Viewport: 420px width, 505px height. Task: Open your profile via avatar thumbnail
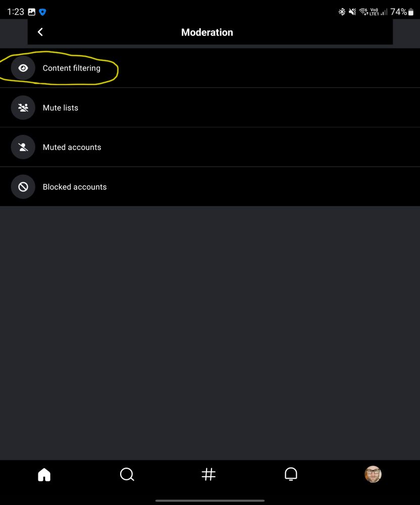[373, 474]
